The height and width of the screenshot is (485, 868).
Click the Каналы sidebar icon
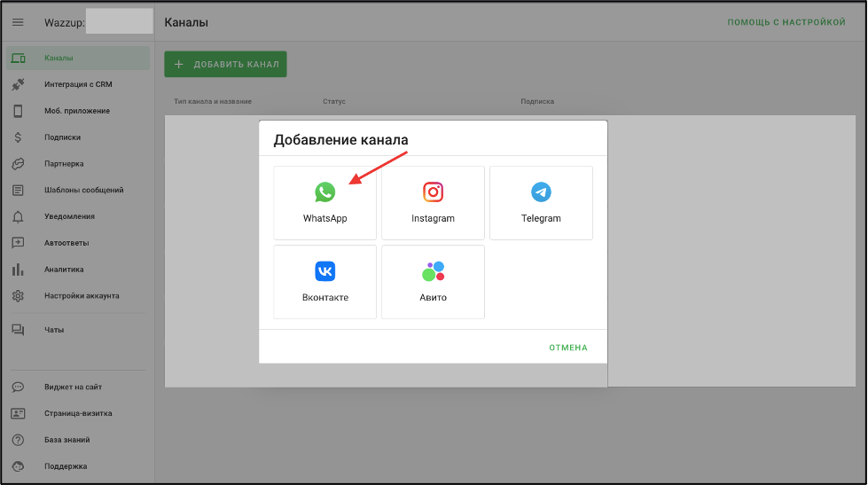click(x=18, y=59)
